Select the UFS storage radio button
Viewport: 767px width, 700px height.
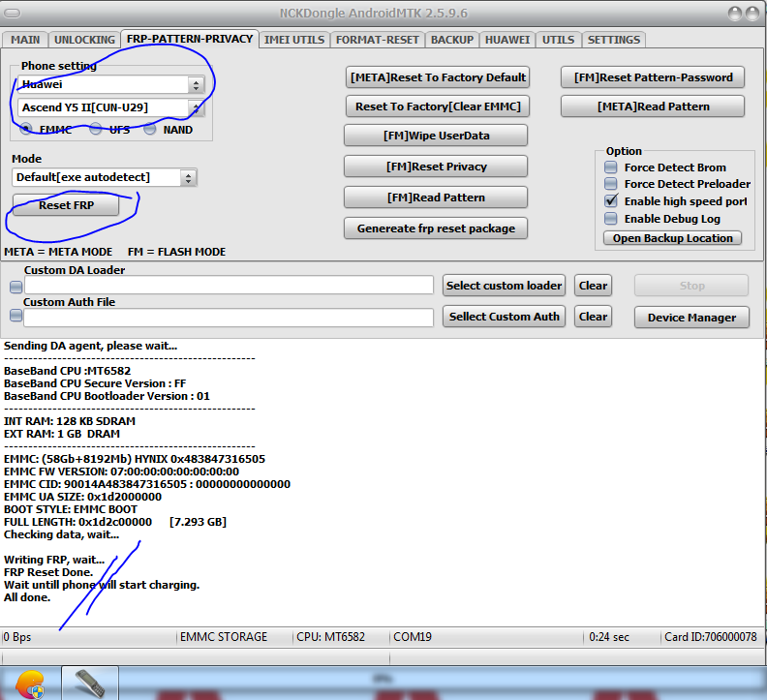(x=96, y=129)
